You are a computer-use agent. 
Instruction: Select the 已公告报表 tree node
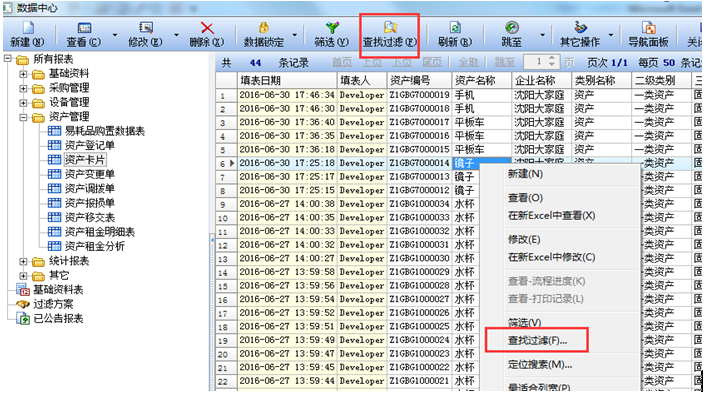[58, 318]
